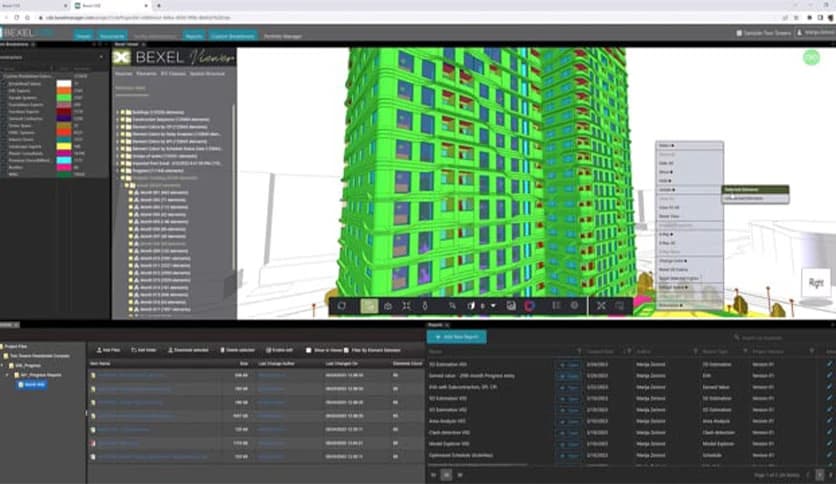Click the white color swatch in the breakdown list

(64, 84)
